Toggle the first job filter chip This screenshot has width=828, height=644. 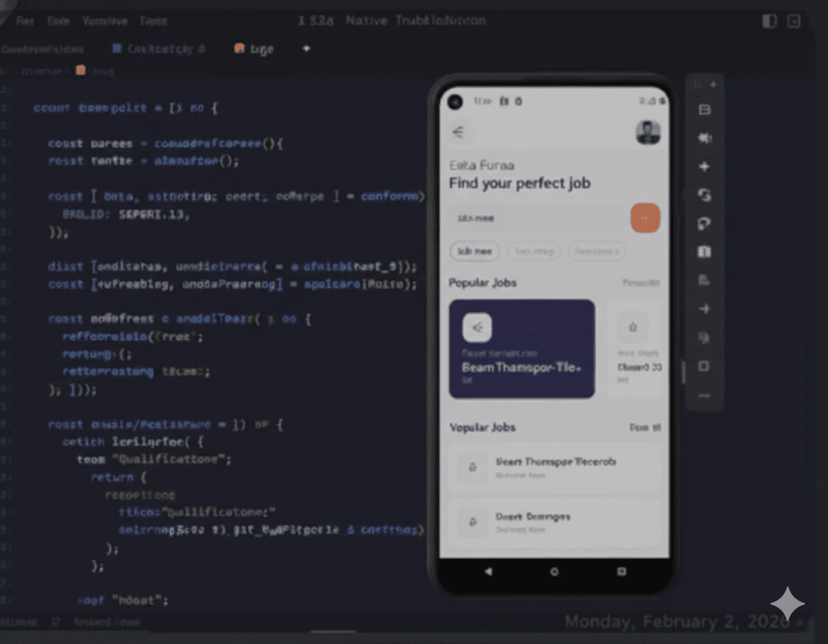click(474, 252)
